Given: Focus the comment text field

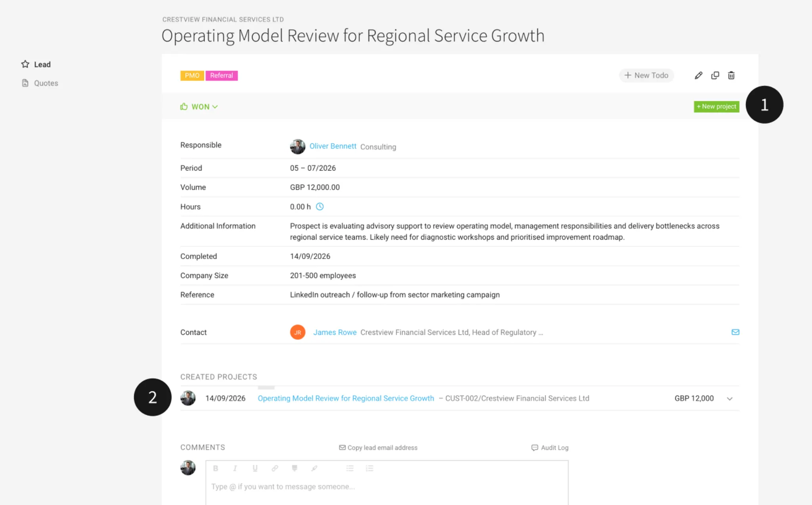Looking at the screenshot, I should [387, 487].
